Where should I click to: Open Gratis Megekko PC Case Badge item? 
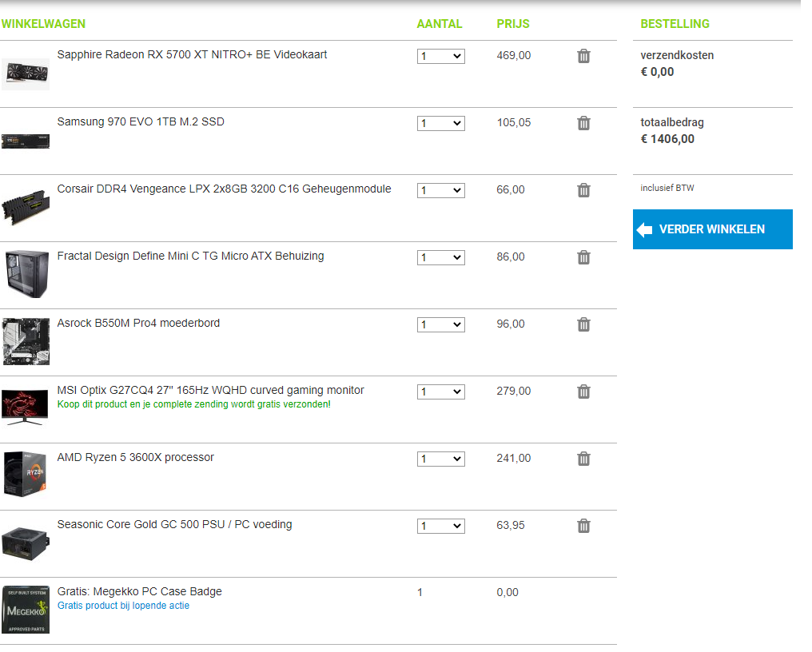pos(139,591)
